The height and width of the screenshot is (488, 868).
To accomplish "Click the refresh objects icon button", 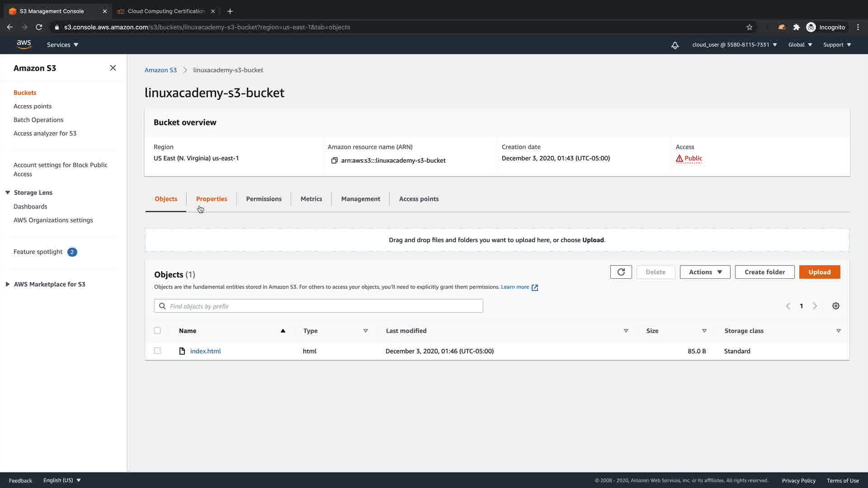I will pyautogui.click(x=621, y=272).
